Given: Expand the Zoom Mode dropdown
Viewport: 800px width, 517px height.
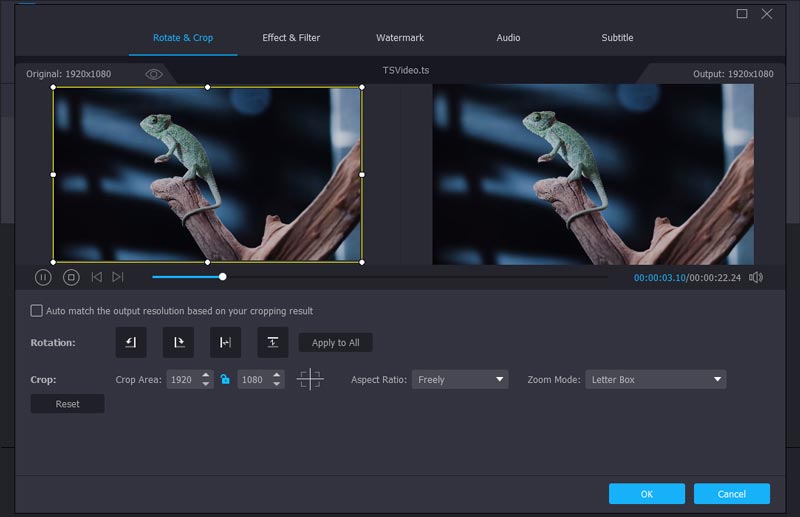Looking at the screenshot, I should click(x=655, y=379).
